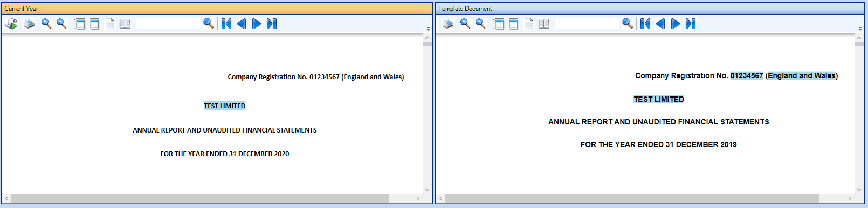Click horizontal scrollbar thumb in Template Document pane

pos(632,199)
